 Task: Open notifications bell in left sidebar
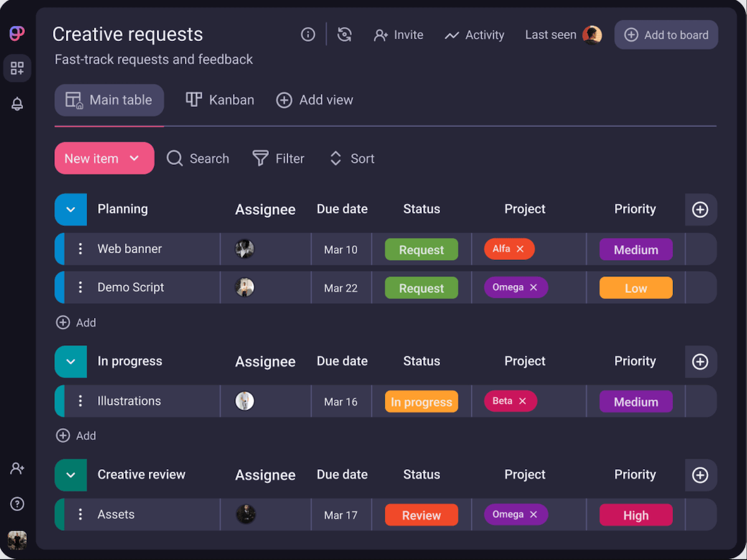click(x=17, y=104)
